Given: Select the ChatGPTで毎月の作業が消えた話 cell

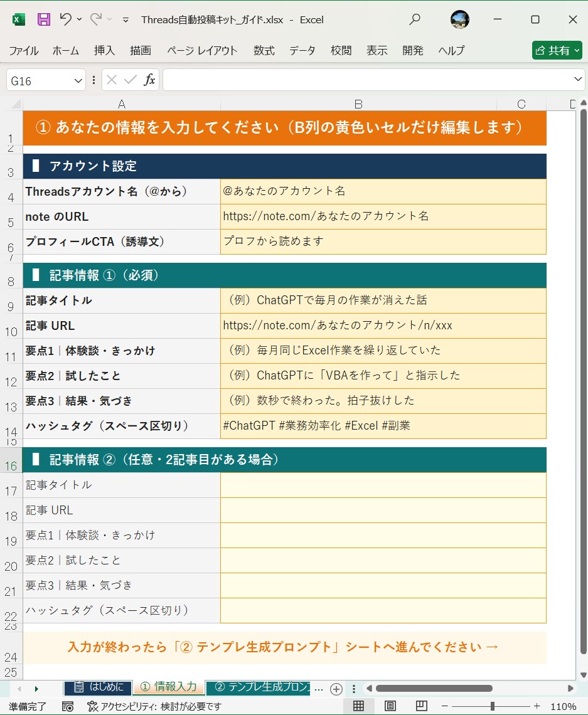Looking at the screenshot, I should click(383, 300).
